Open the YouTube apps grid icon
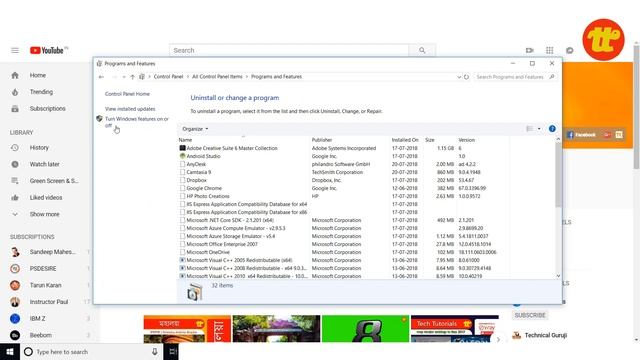640x360 pixels. 550,50
